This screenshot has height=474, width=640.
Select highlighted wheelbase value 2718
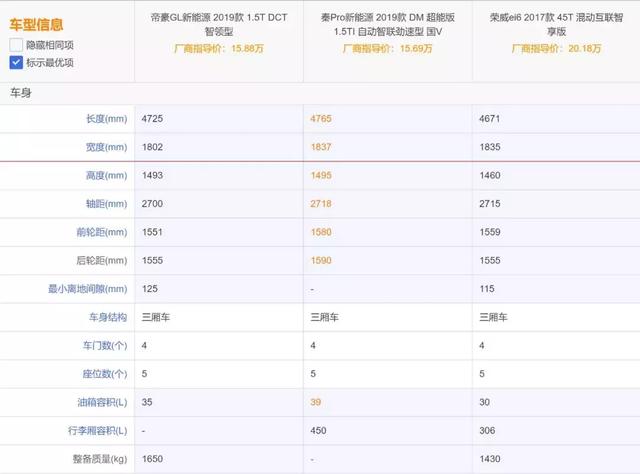(x=321, y=204)
